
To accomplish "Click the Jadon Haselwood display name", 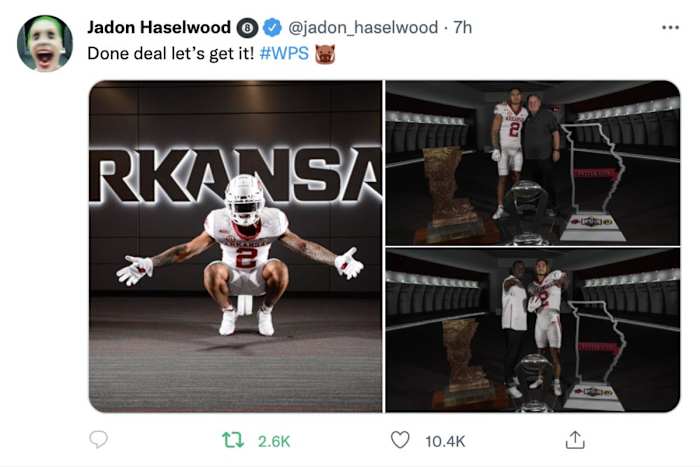I will point(159,27).
